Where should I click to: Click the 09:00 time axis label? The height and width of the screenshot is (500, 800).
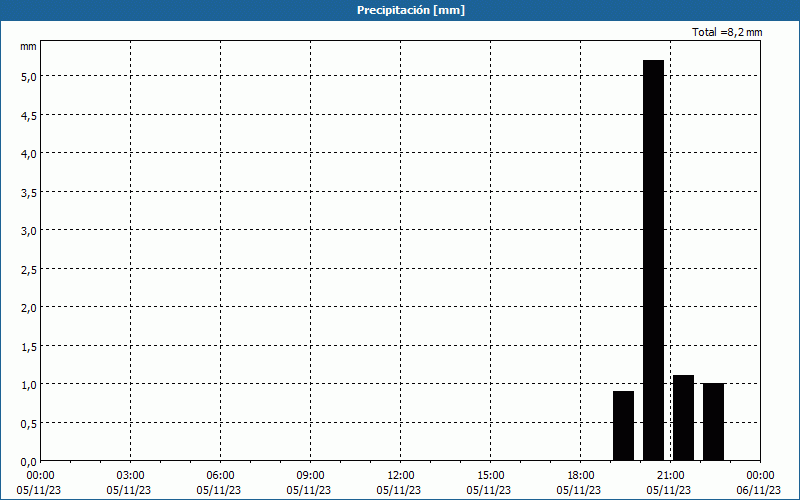pyautogui.click(x=311, y=476)
